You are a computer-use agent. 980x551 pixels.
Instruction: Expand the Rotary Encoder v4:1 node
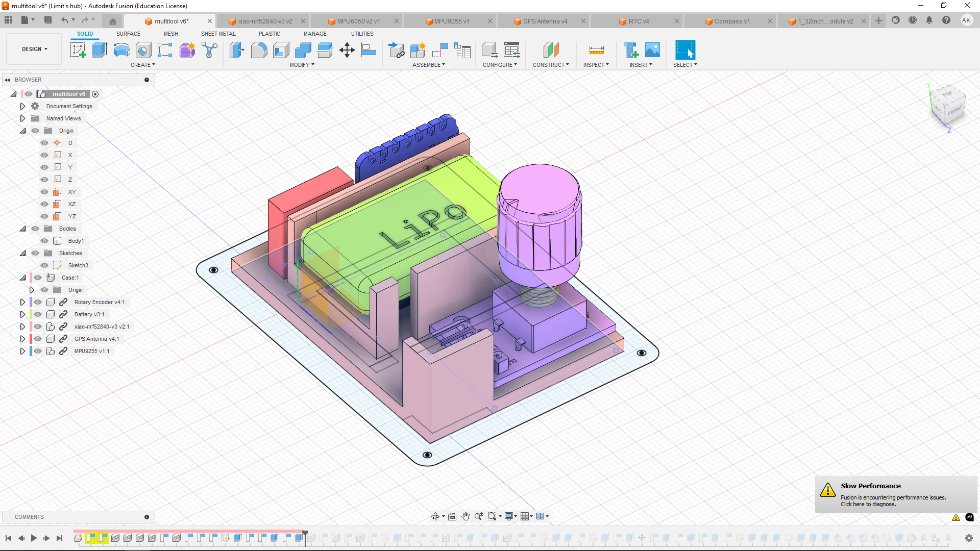(22, 302)
